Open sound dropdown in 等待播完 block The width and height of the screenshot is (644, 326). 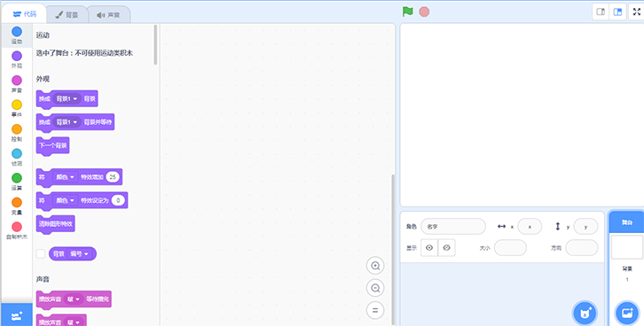pos(74,299)
